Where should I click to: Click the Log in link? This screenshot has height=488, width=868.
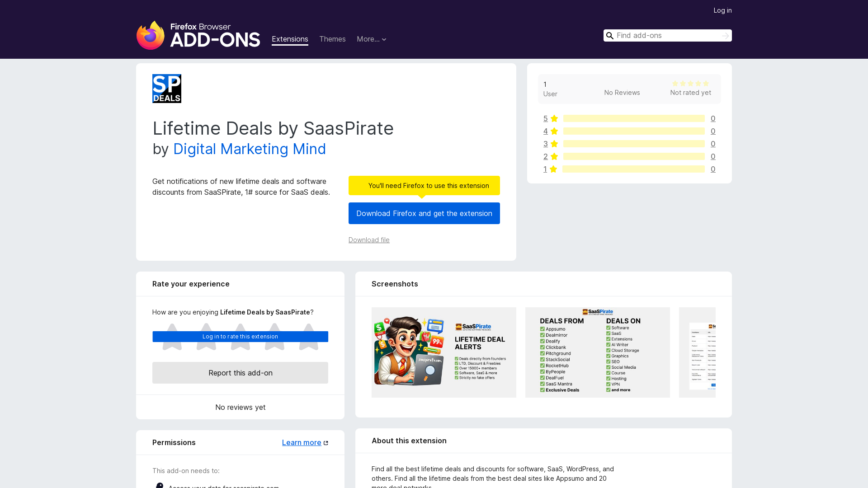coord(722,10)
